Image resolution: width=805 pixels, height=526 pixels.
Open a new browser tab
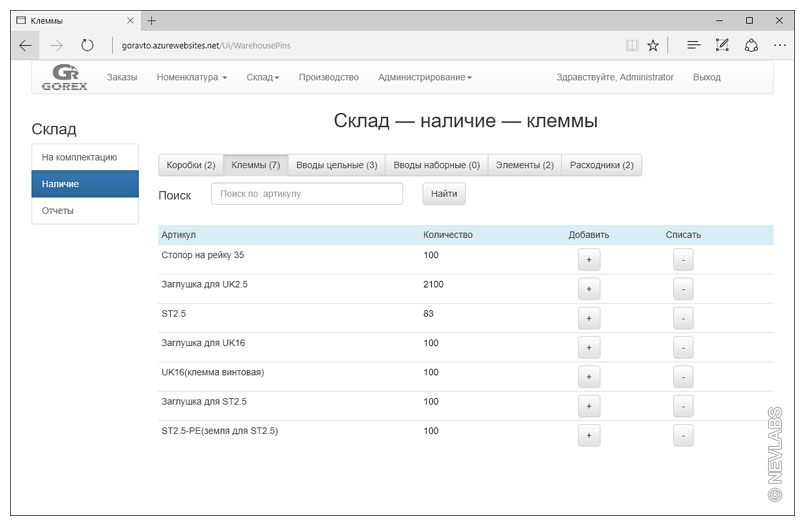(152, 20)
